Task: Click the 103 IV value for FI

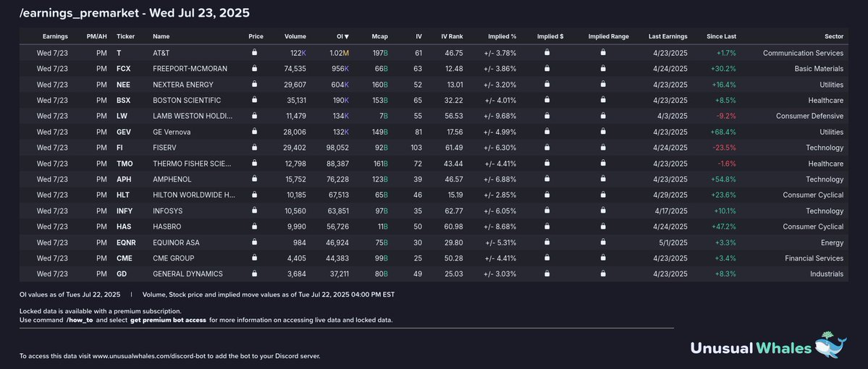Action: [416, 148]
